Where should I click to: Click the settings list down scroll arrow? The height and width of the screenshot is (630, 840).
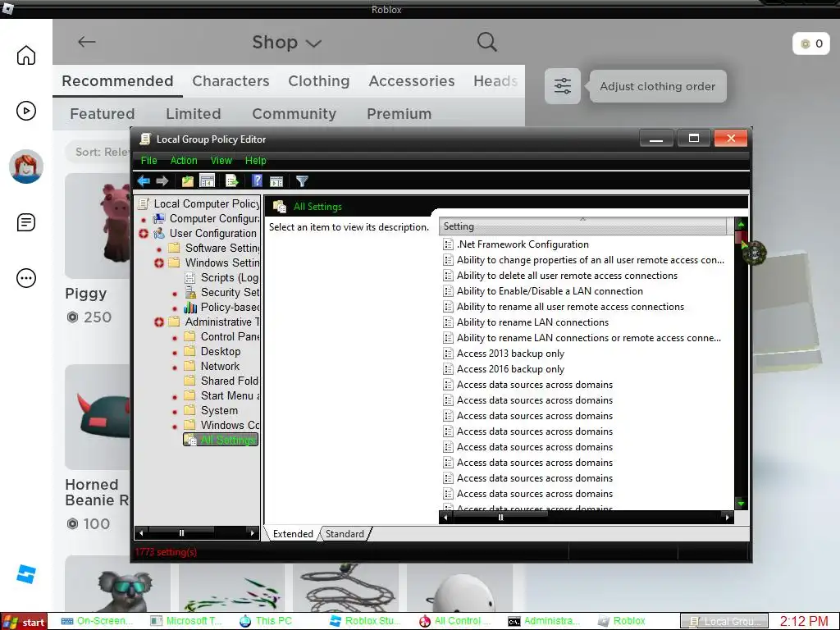coord(741,504)
